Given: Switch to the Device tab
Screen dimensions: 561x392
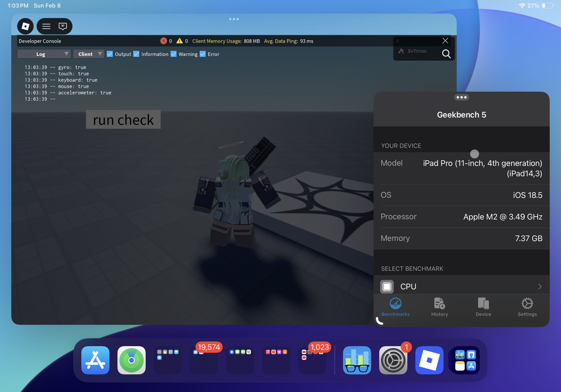Looking at the screenshot, I should click(483, 307).
